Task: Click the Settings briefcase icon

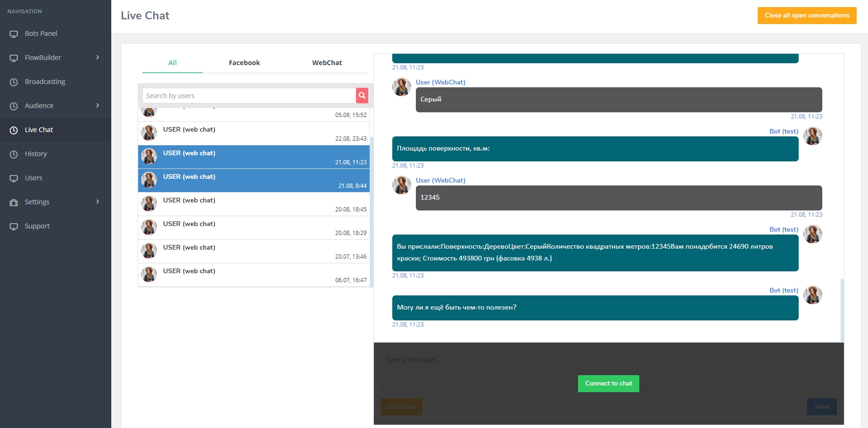Action: click(14, 202)
